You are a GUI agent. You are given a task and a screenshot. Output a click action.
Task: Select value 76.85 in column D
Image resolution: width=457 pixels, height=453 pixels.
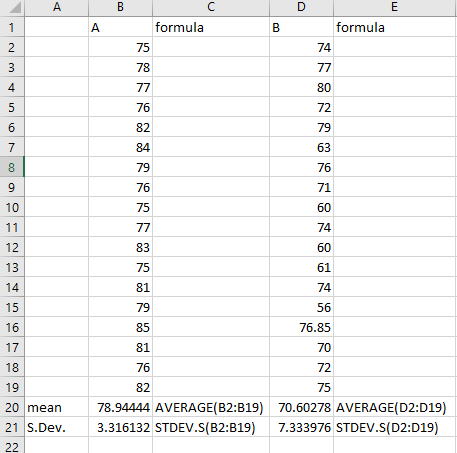301,327
